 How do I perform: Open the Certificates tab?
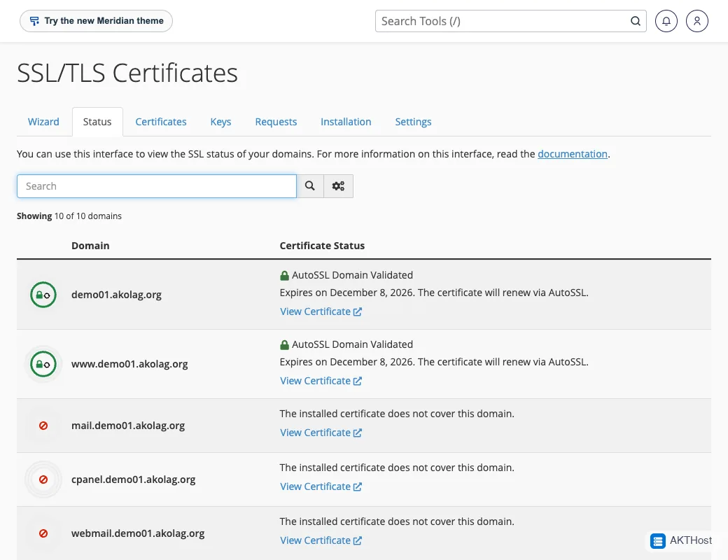(160, 122)
